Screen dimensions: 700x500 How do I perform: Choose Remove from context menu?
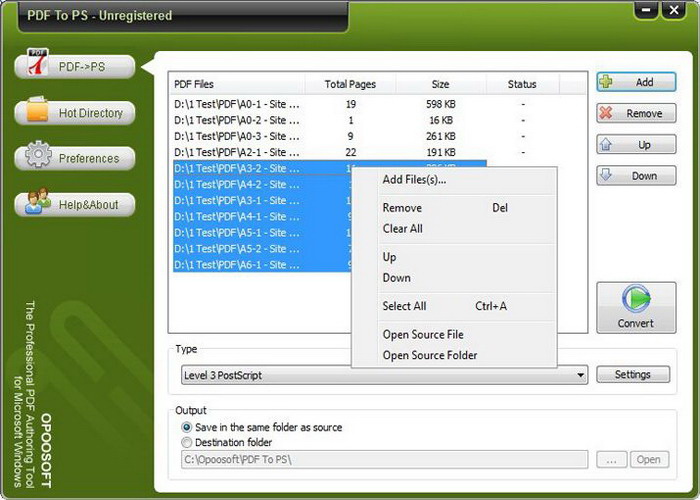(454, 208)
